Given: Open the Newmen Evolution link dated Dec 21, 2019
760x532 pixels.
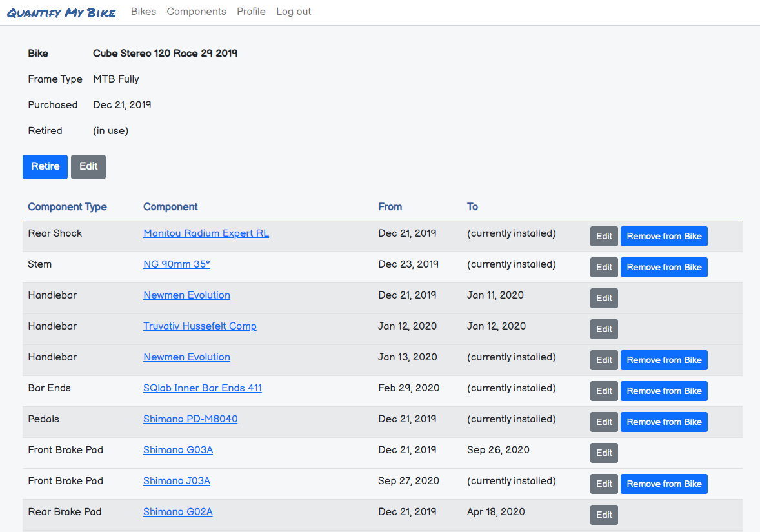Looking at the screenshot, I should 186,295.
